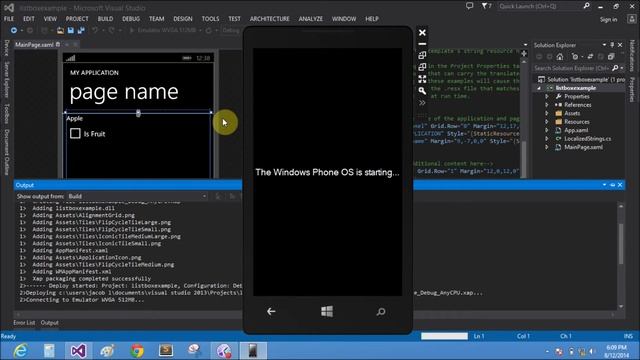Open the FILE menu
This screenshot has height=360, width=640.
click(x=9, y=19)
